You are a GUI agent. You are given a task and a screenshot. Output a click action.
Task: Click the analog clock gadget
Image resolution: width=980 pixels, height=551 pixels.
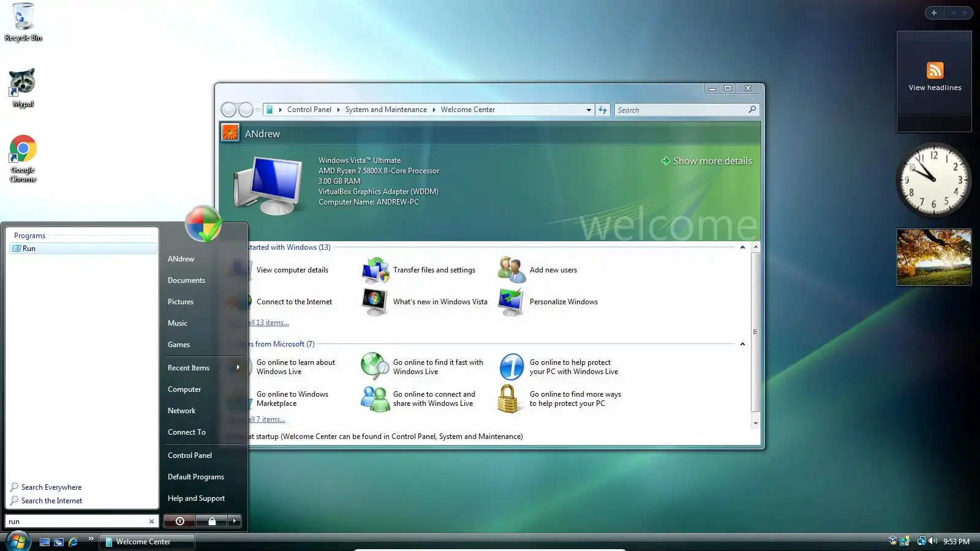click(934, 180)
